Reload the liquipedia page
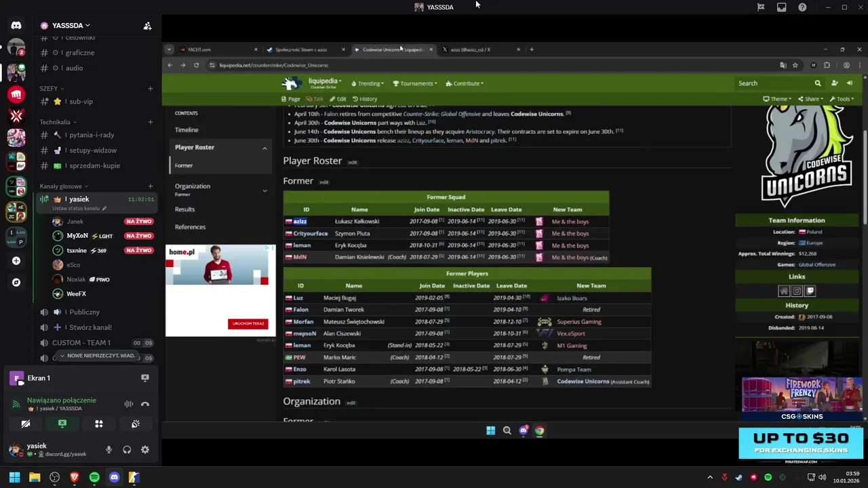The width and height of the screenshot is (868, 488). tap(197, 65)
